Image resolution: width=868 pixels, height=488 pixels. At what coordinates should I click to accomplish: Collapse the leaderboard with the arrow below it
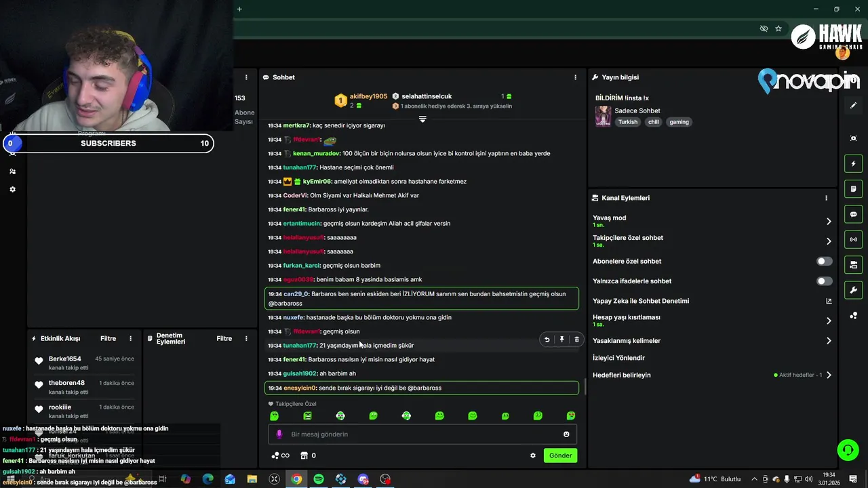click(x=422, y=119)
